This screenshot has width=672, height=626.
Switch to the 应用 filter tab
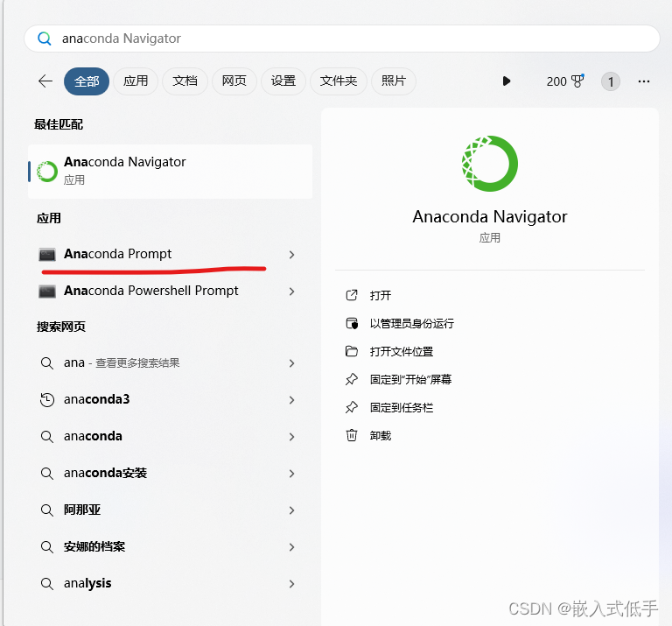(136, 81)
